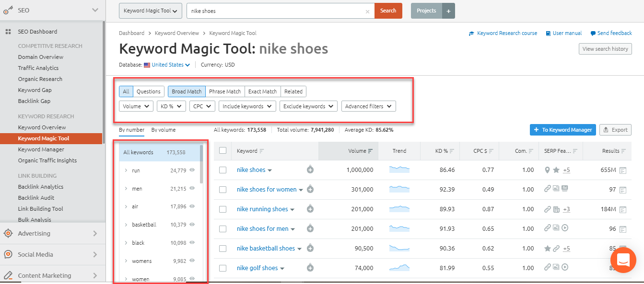Toggle the eye icon for the run group
644x284 pixels.
pyautogui.click(x=192, y=170)
